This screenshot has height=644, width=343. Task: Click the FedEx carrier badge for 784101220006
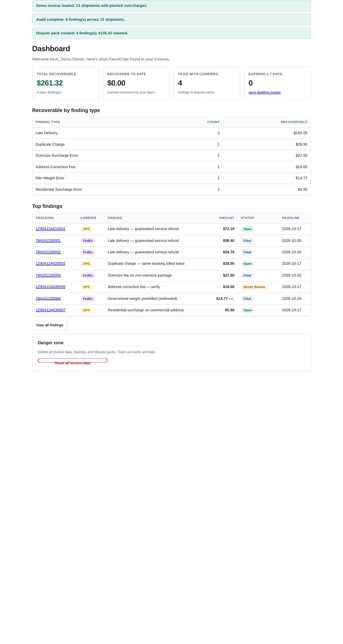(88, 299)
